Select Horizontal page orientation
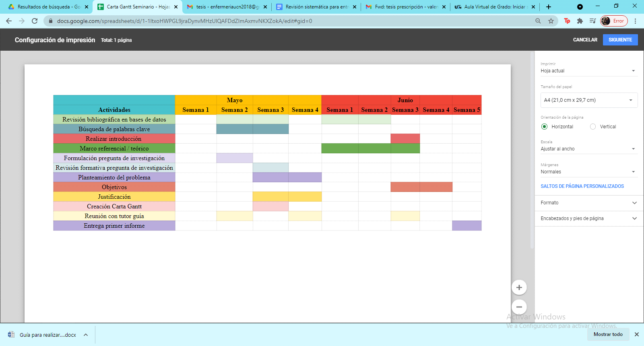The width and height of the screenshot is (644, 346). coord(545,127)
